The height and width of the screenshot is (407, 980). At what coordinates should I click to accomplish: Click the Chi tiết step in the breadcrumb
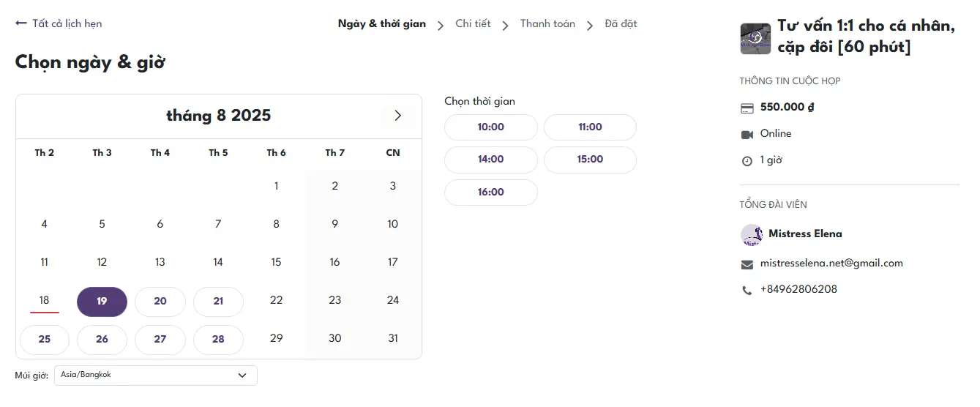click(x=473, y=23)
